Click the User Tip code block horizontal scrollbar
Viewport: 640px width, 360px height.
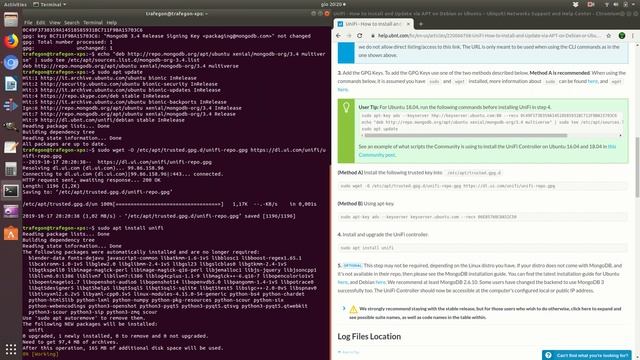pos(466,135)
